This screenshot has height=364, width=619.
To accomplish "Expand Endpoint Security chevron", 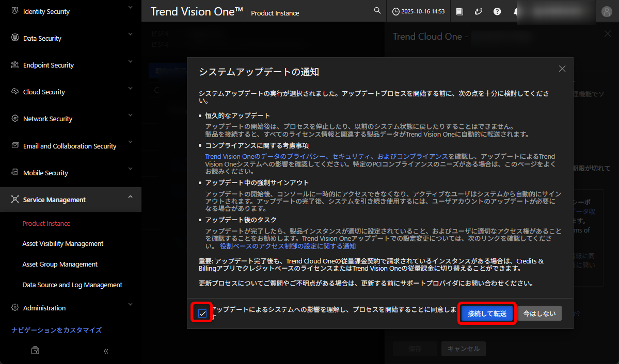I will click(x=130, y=61).
